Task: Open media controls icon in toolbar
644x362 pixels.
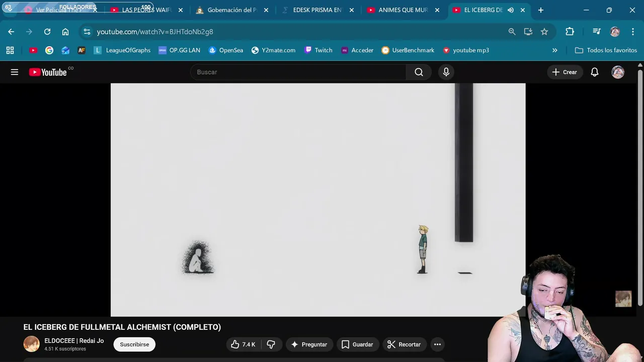Action: point(597,32)
